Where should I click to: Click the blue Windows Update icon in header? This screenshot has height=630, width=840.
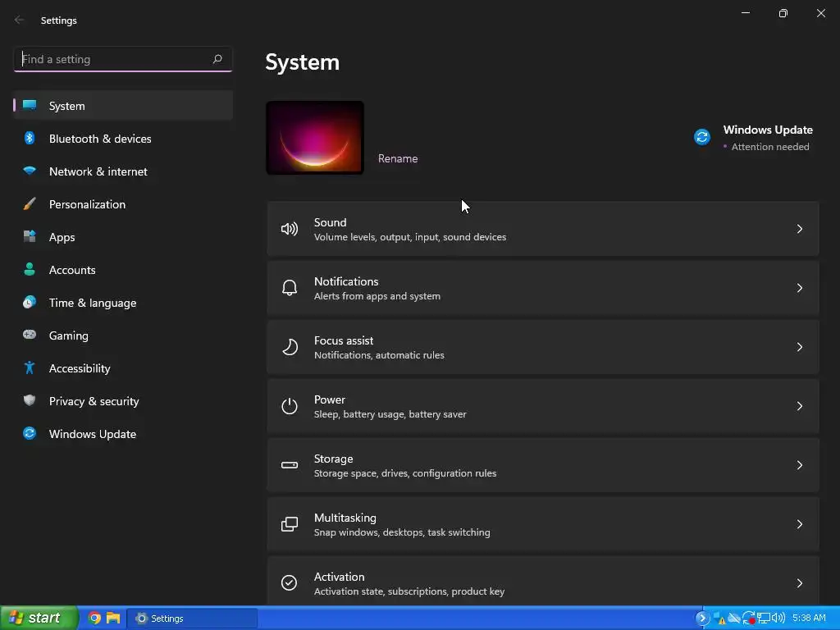point(702,137)
